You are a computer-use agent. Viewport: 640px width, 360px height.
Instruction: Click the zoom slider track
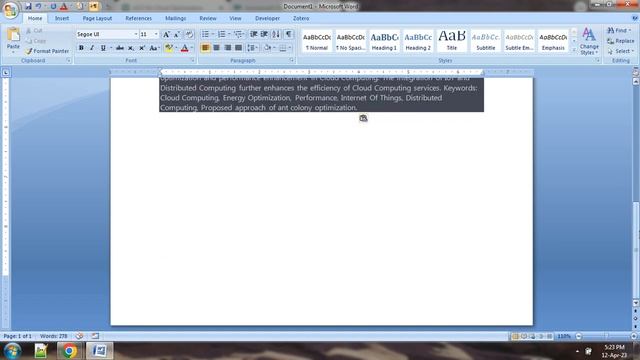click(606, 336)
